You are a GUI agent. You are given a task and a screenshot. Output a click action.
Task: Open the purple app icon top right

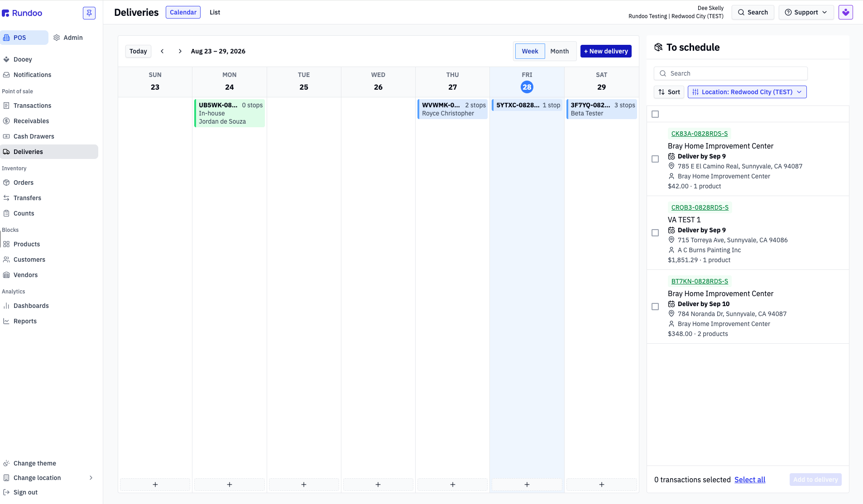pyautogui.click(x=845, y=12)
